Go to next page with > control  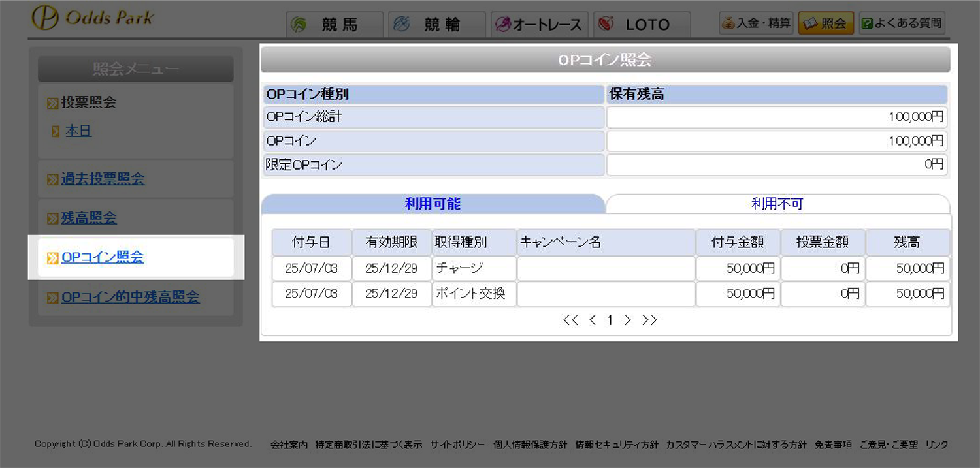click(x=628, y=320)
